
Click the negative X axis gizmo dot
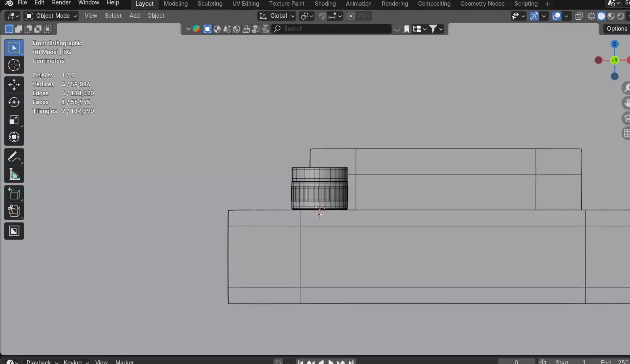click(x=599, y=60)
